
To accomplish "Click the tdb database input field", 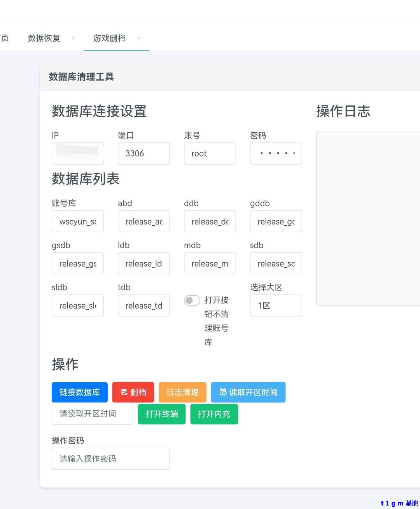I will pyautogui.click(x=143, y=305).
